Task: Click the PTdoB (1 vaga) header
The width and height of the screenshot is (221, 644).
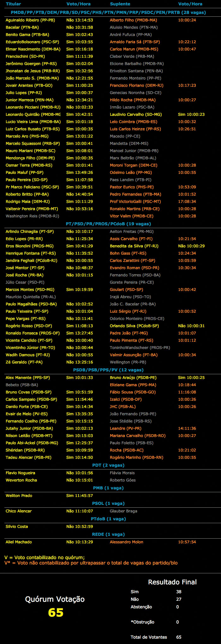Action: click(x=108, y=519)
